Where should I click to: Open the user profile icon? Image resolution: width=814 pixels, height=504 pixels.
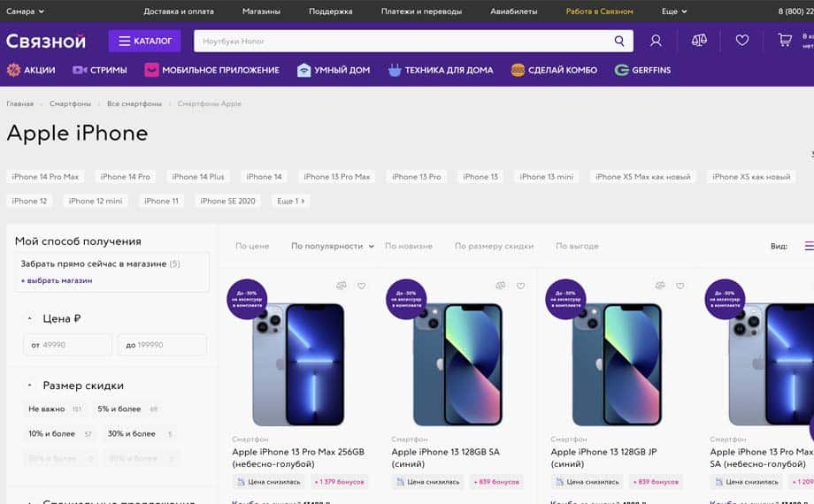point(656,41)
